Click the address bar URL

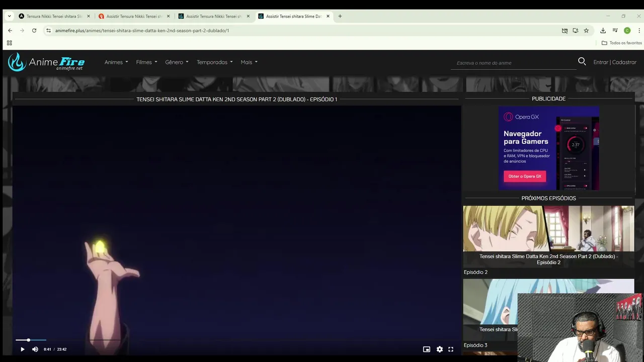click(x=142, y=31)
